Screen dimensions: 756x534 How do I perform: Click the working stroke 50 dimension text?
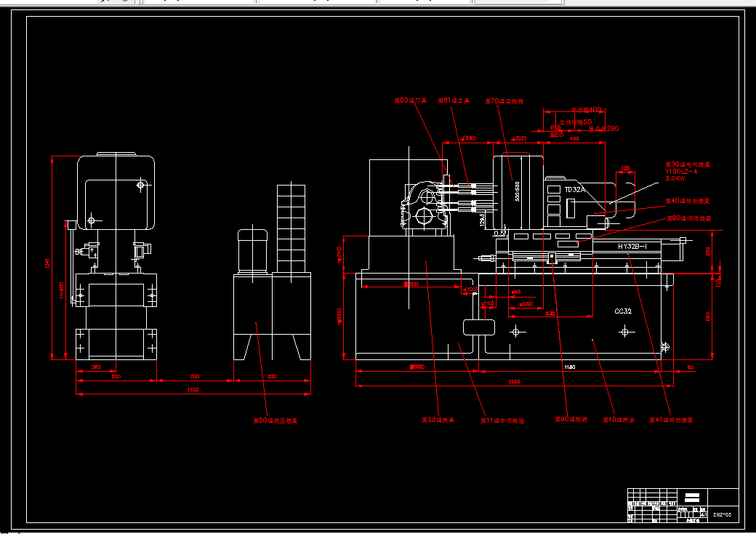(x=575, y=122)
